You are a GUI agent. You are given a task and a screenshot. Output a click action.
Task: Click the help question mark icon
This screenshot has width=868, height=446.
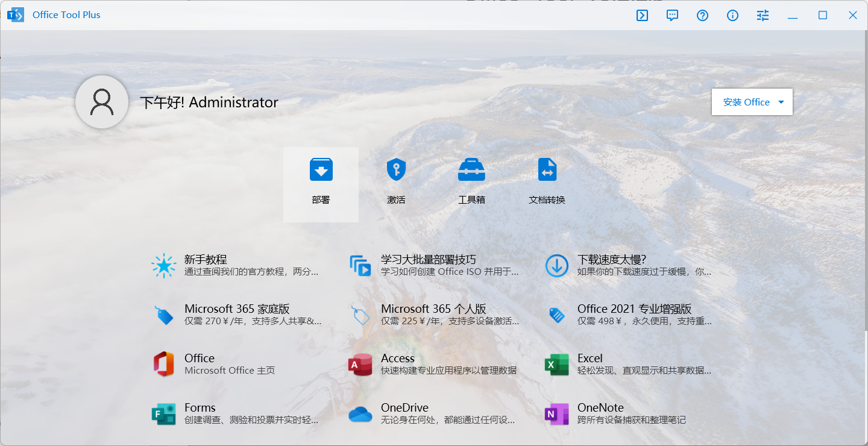coord(702,16)
